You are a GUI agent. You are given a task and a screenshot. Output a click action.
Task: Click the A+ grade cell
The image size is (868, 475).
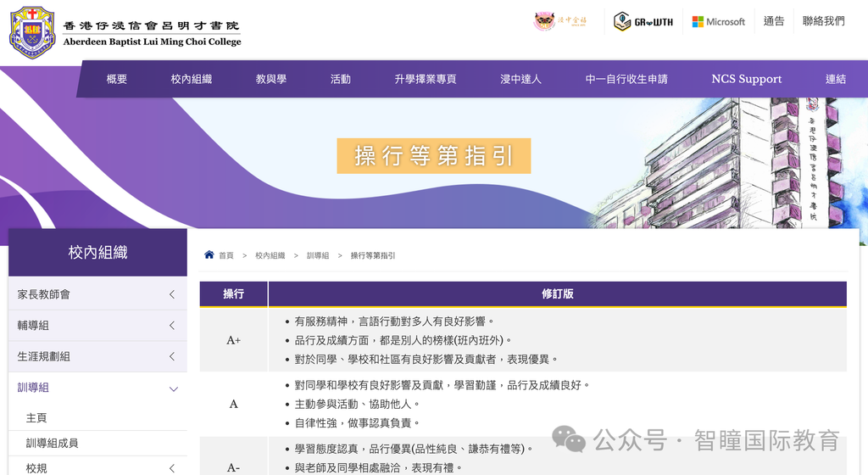click(x=234, y=340)
